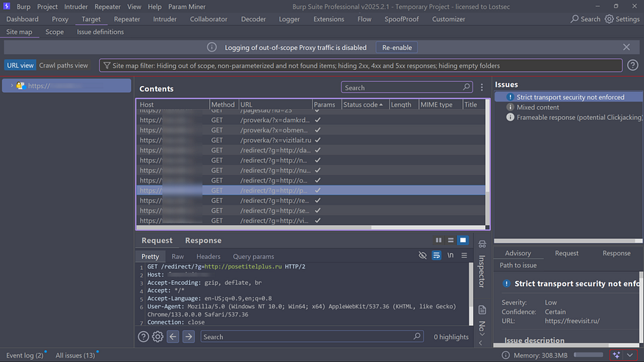
Task: Switch request view to Raw
Action: (177, 256)
